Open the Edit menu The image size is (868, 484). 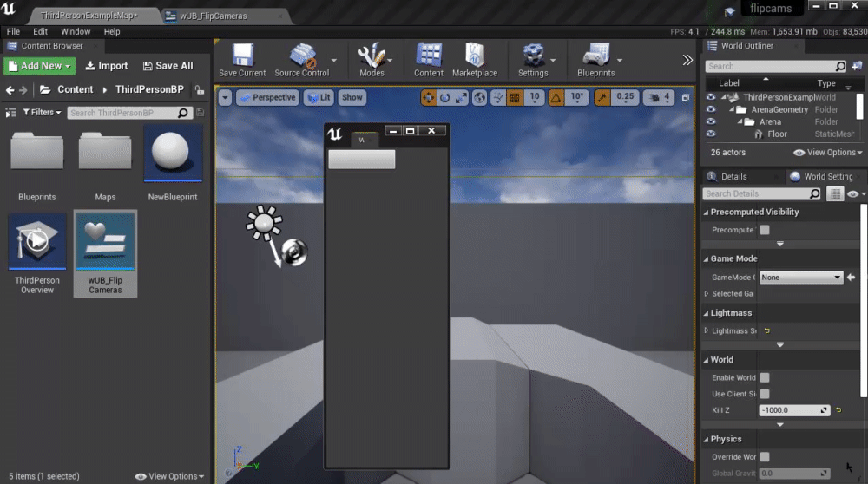[41, 31]
